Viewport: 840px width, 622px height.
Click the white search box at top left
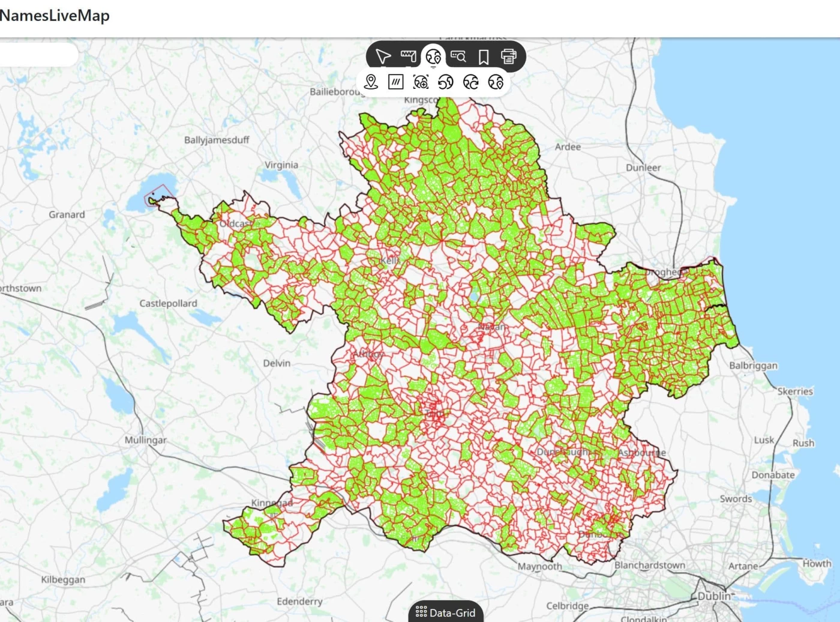(x=37, y=55)
